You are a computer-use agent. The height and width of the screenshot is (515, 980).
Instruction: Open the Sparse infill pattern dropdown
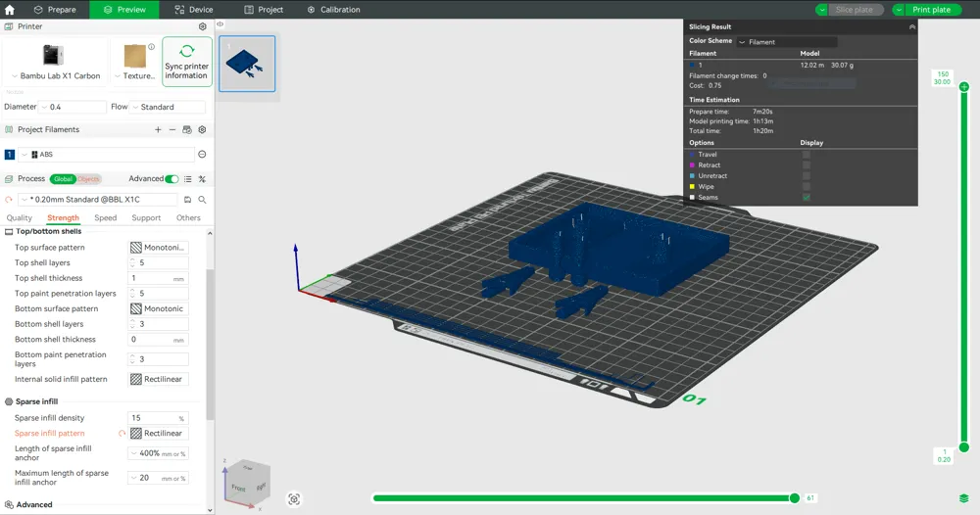[158, 433]
